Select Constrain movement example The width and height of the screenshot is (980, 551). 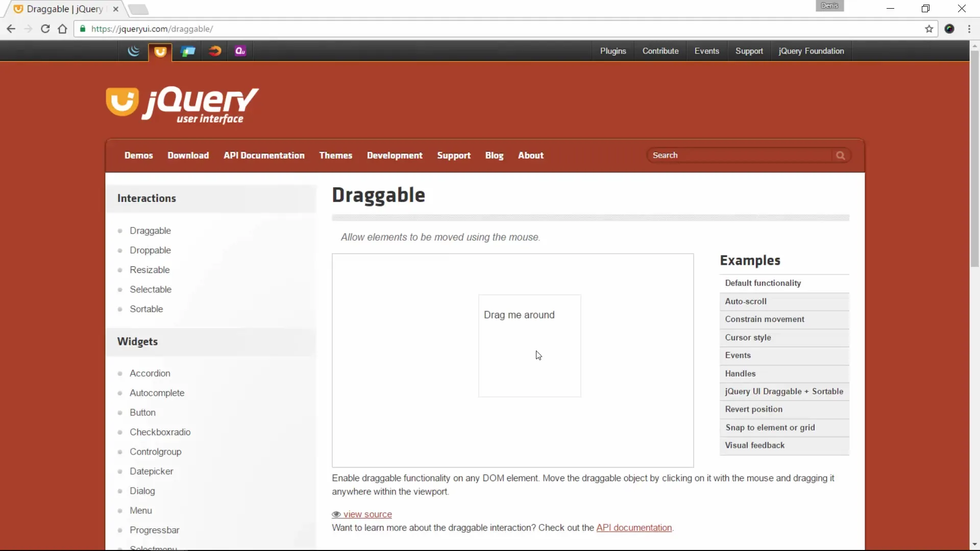784,319
